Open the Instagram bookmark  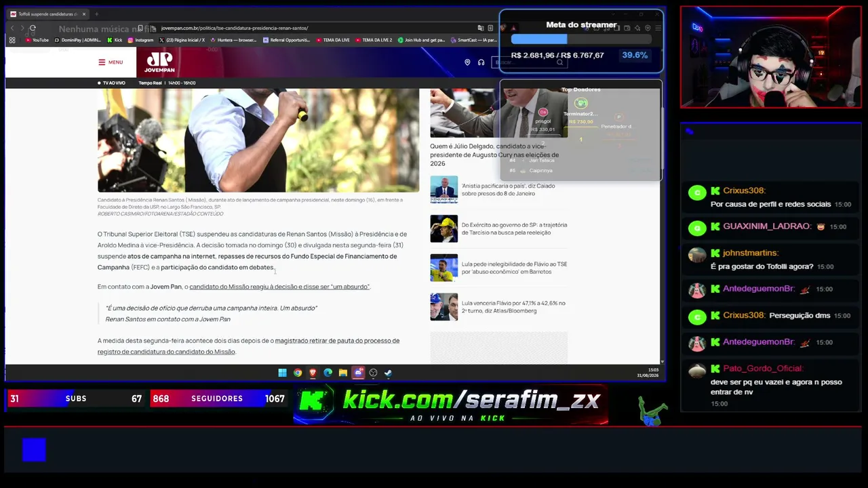coord(140,40)
